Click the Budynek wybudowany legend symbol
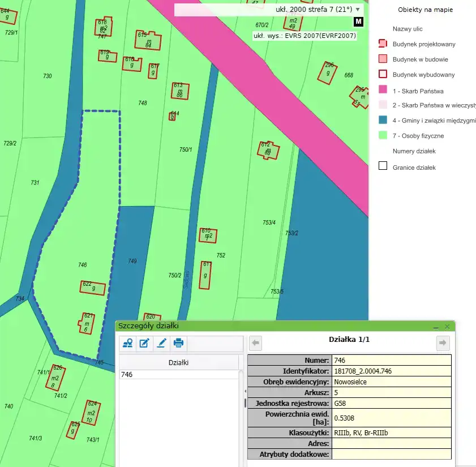Image resolution: width=476 pixels, height=467 pixels. pos(383,74)
